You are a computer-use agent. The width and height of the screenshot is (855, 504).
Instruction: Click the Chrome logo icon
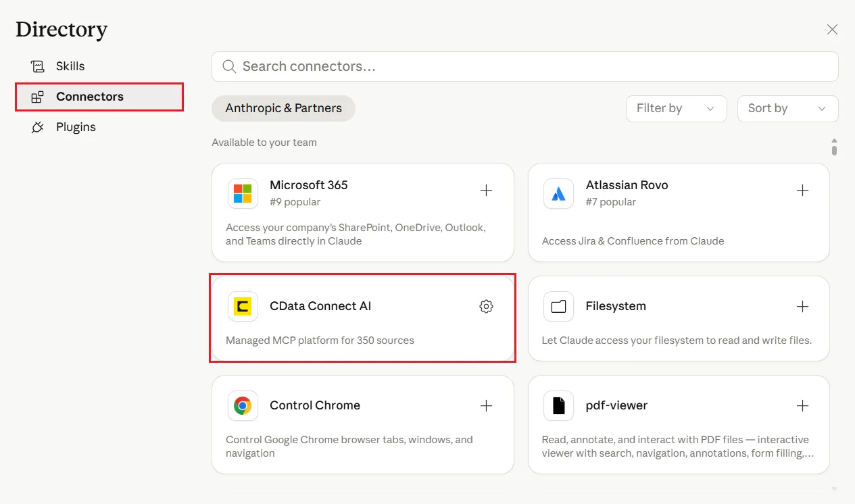point(243,406)
